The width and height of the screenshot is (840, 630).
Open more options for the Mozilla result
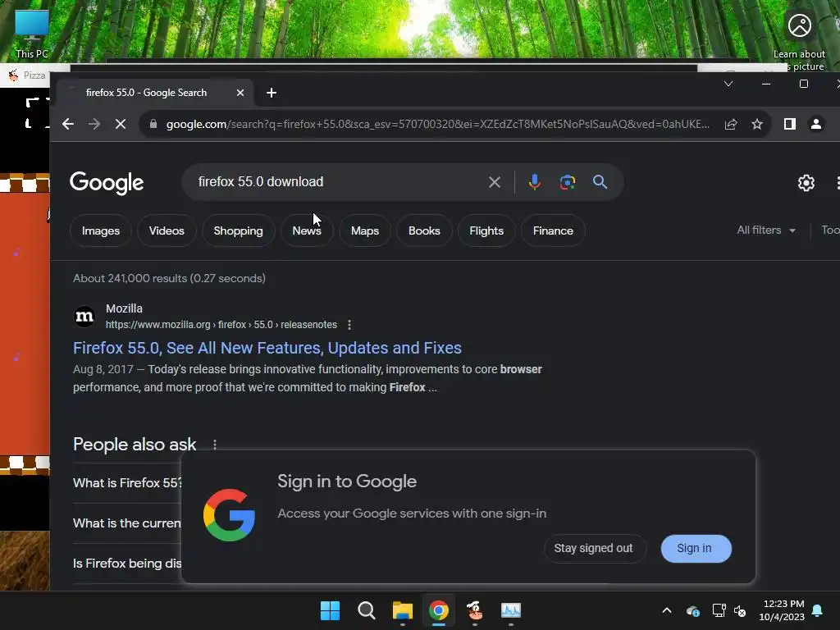click(x=349, y=325)
